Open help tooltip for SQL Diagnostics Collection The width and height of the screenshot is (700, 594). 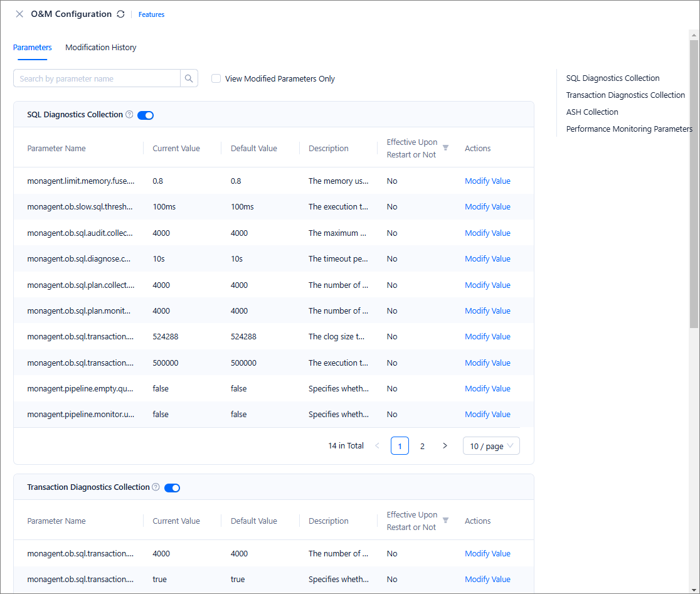129,115
